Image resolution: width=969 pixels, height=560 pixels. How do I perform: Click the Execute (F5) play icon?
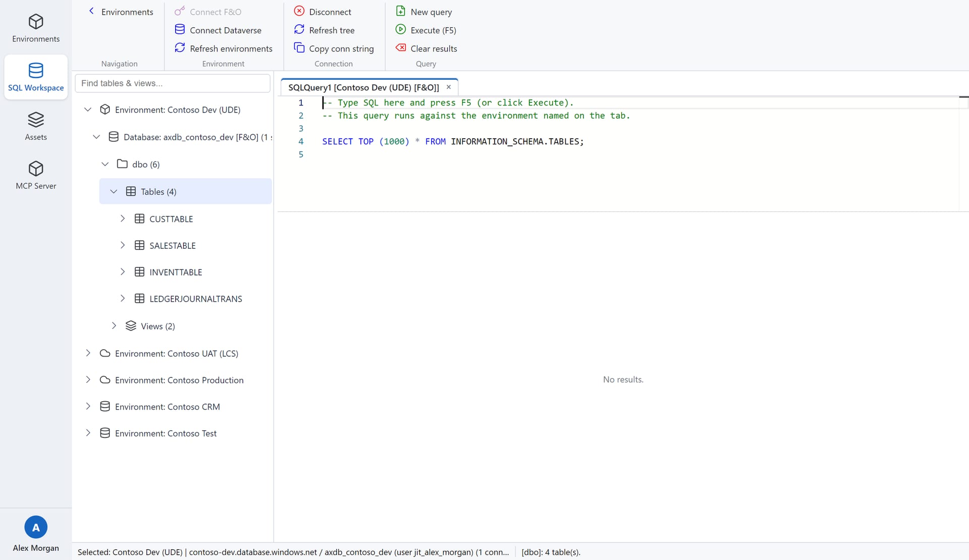click(401, 29)
